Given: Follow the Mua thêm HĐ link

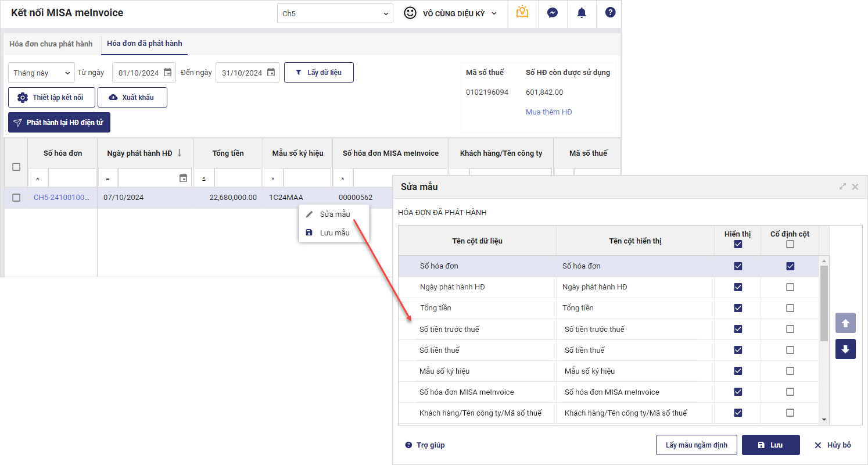Looking at the screenshot, I should (548, 112).
